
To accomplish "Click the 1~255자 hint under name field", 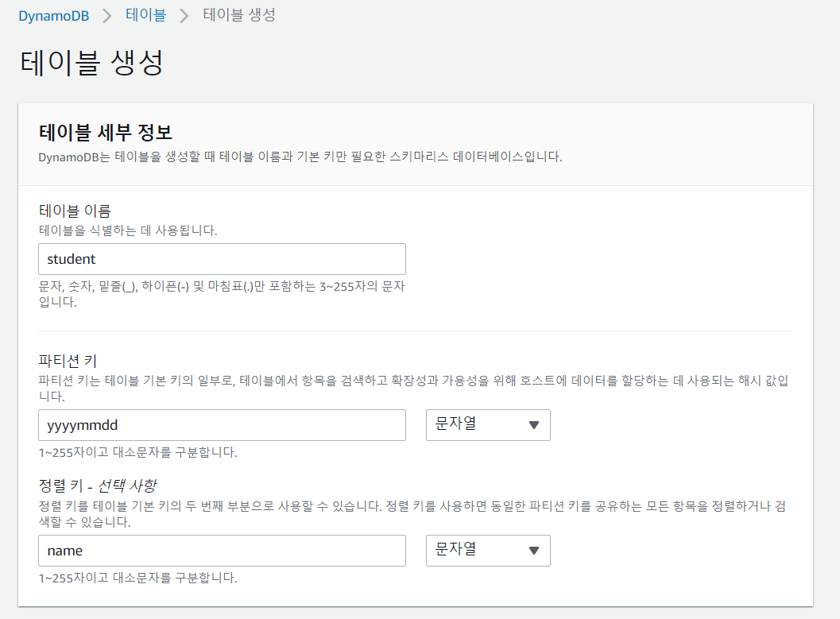I will point(137,578).
